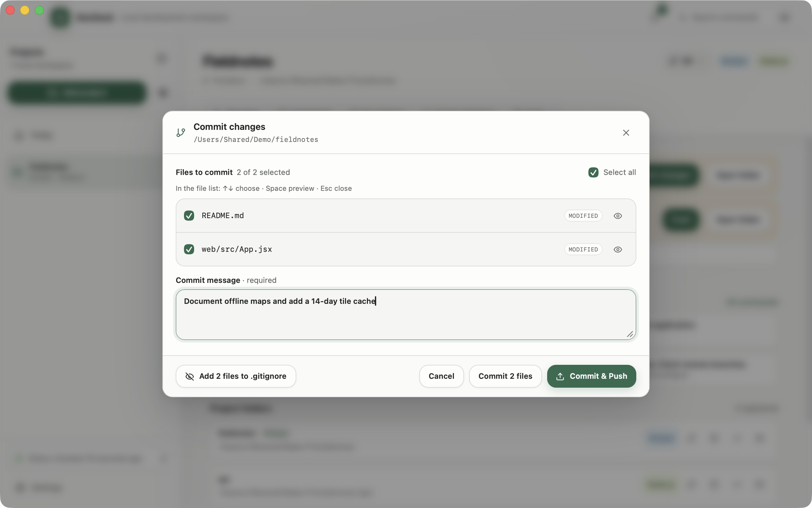Image resolution: width=812 pixels, height=508 pixels.
Task: Preview README.md with the eye icon
Action: coord(618,216)
